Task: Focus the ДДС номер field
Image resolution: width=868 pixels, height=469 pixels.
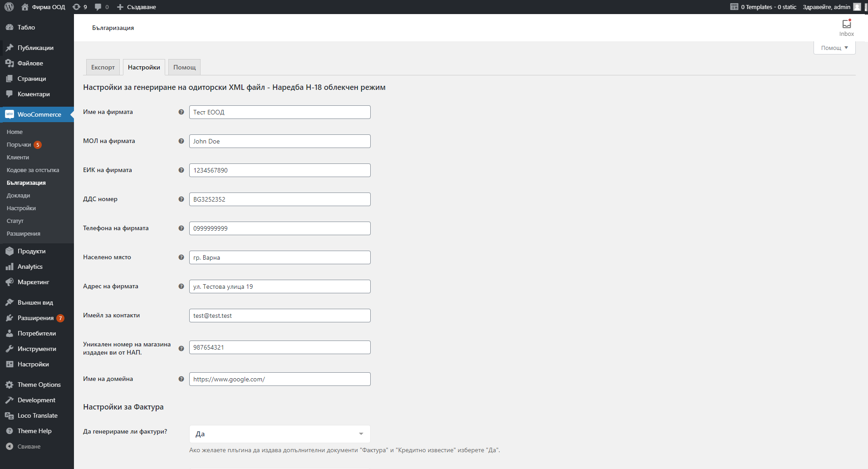Action: pos(280,199)
